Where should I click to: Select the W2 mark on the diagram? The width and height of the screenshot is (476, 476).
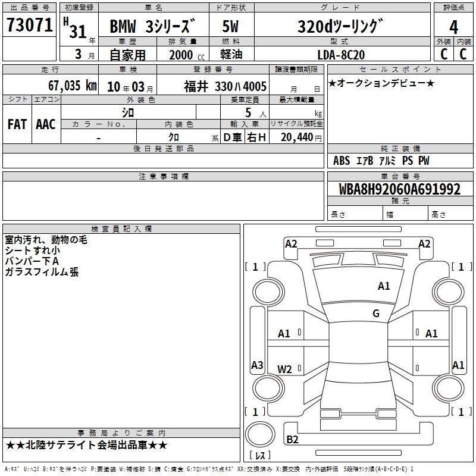pyautogui.click(x=284, y=369)
